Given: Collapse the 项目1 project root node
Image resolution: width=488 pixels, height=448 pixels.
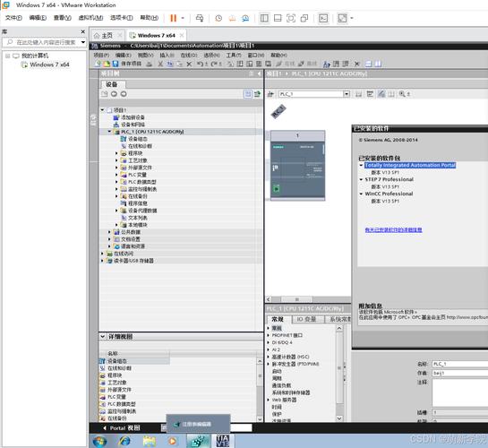Looking at the screenshot, I should pyautogui.click(x=102, y=110).
